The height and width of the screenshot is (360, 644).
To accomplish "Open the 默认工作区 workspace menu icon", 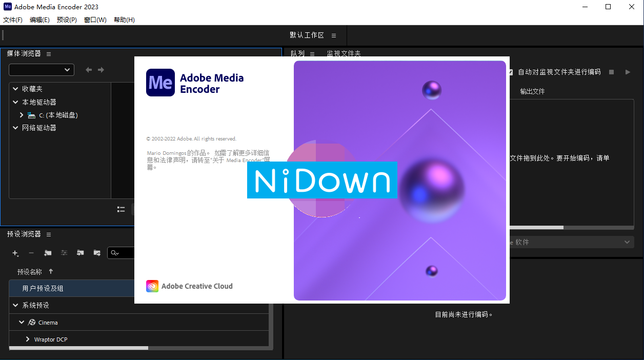I will [334, 35].
